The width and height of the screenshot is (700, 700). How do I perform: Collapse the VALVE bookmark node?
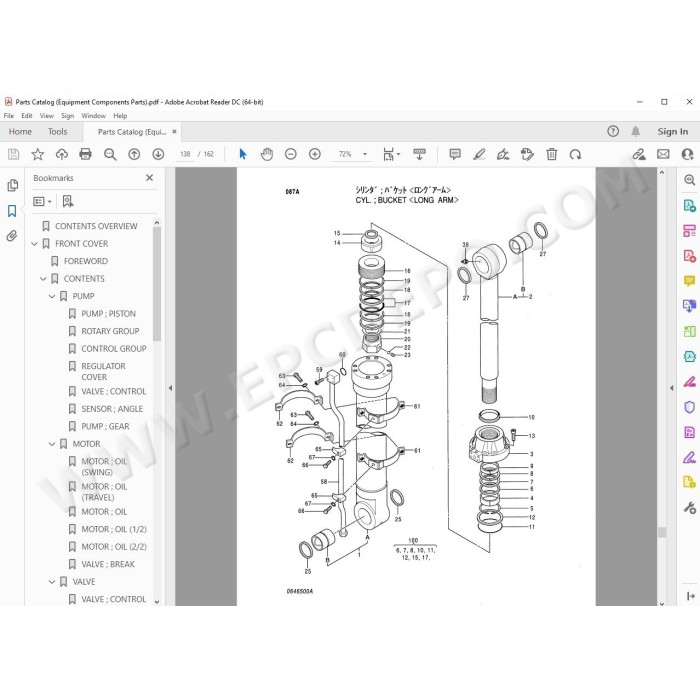click(x=52, y=582)
